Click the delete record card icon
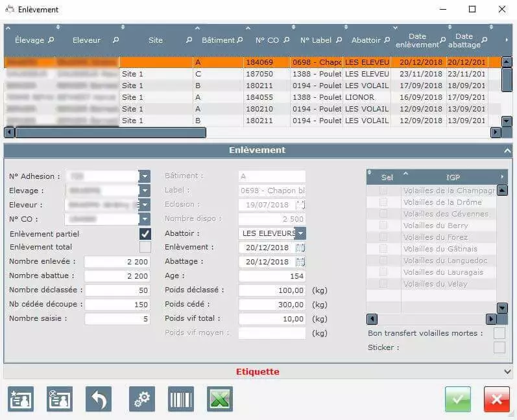 click(59, 399)
